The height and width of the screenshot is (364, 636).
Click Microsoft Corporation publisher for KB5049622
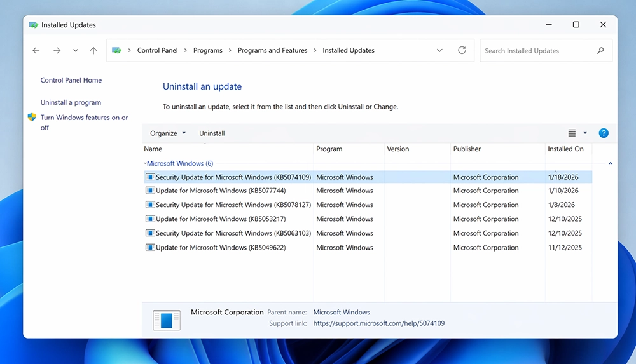click(x=486, y=248)
